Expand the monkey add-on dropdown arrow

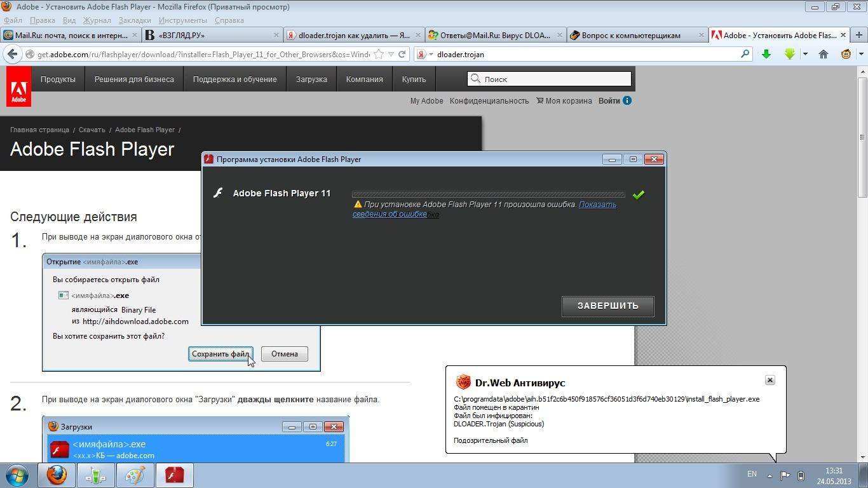point(861,54)
